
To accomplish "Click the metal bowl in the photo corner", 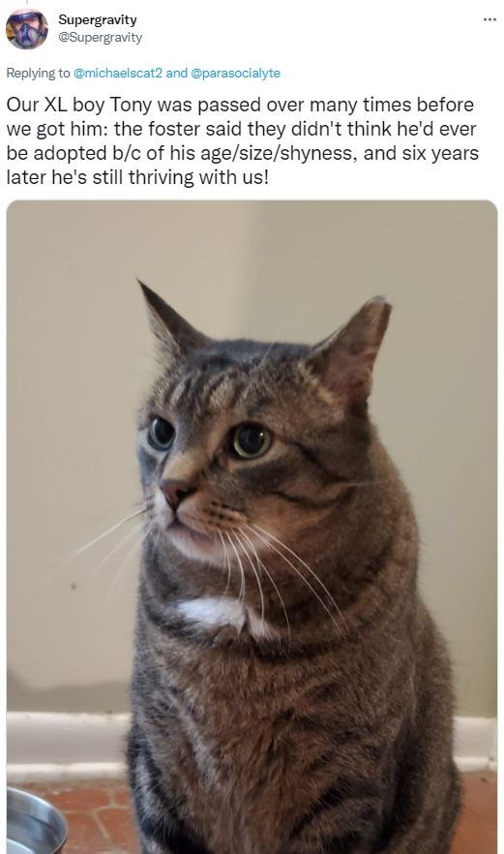I will coord(35,822).
